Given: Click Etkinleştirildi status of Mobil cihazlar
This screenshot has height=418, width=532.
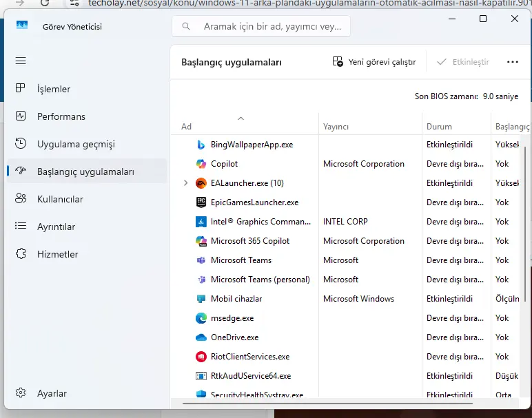Looking at the screenshot, I should click(449, 299).
